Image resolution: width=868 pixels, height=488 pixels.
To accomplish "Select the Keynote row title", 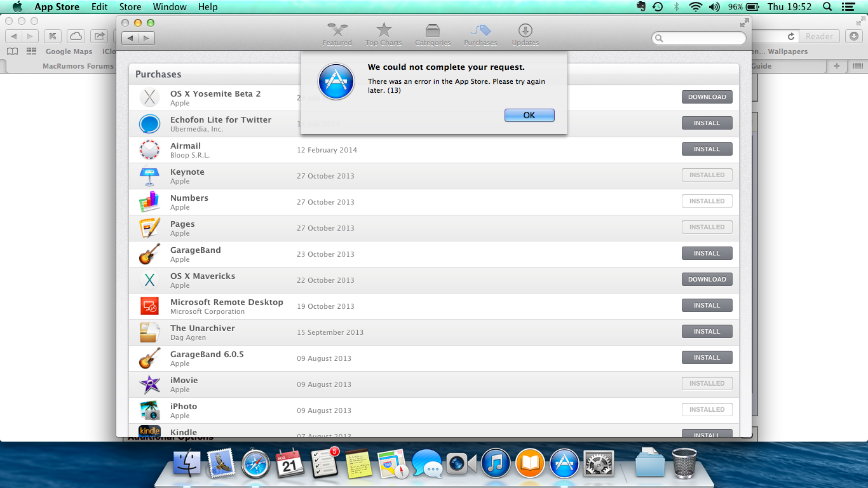I will pos(187,172).
